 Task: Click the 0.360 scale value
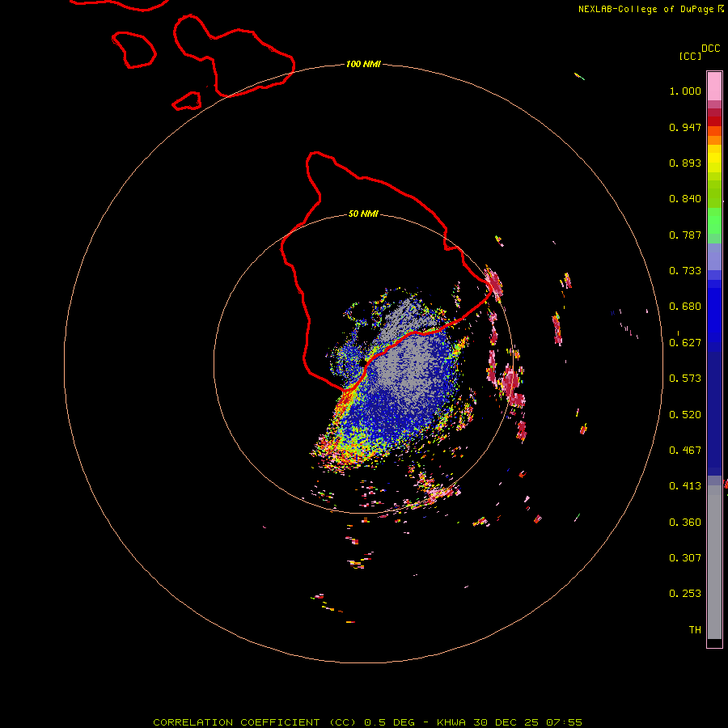pos(685,523)
